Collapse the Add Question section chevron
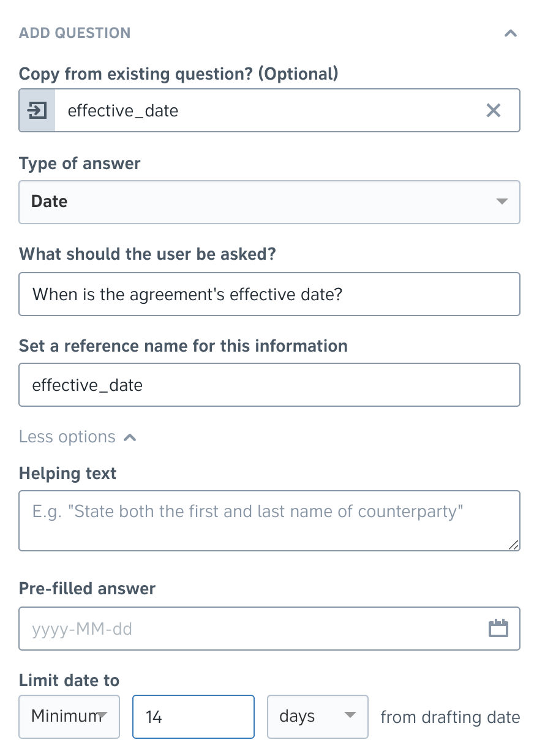 click(x=510, y=33)
